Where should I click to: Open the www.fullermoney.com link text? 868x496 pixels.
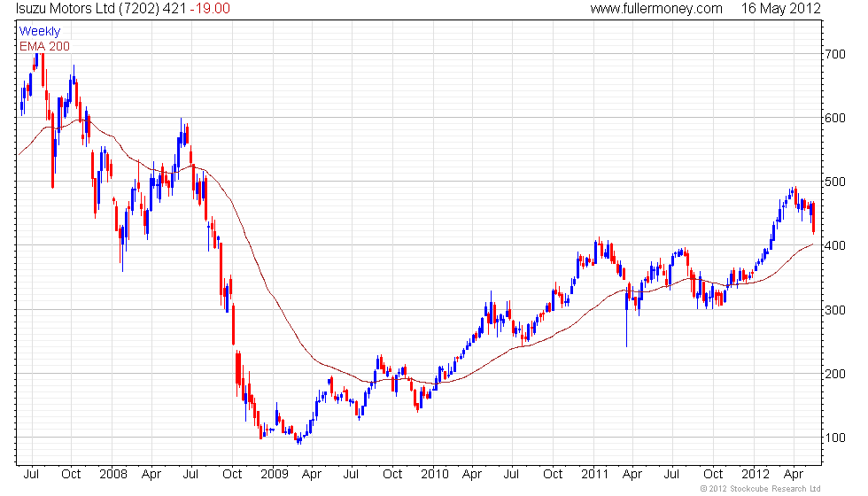[x=656, y=9]
